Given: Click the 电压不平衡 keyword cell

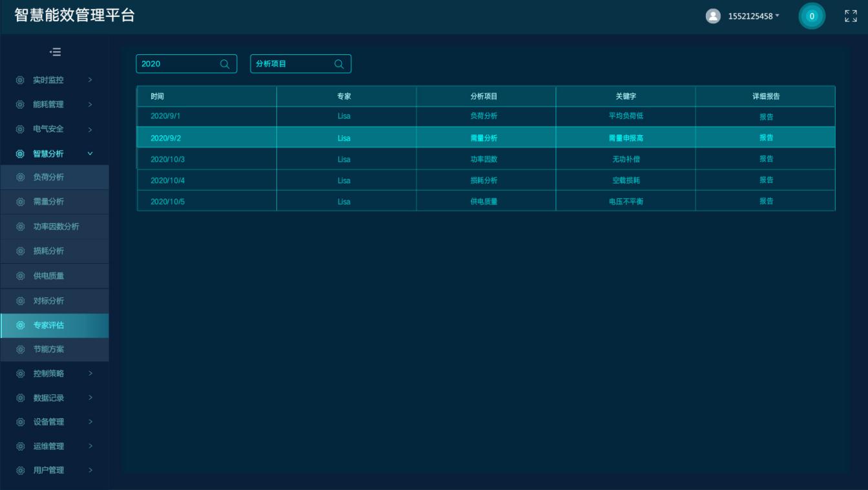Looking at the screenshot, I should click(x=626, y=202).
